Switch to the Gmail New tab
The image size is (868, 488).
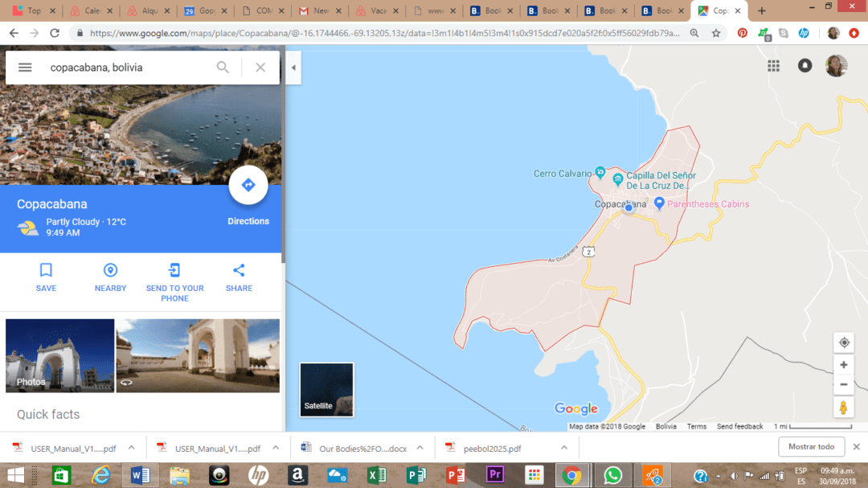click(x=320, y=10)
